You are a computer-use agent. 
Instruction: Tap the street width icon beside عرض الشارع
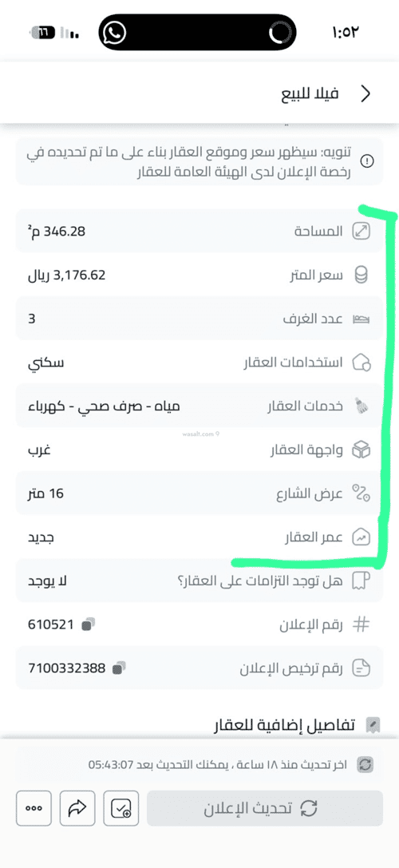pos(361,493)
